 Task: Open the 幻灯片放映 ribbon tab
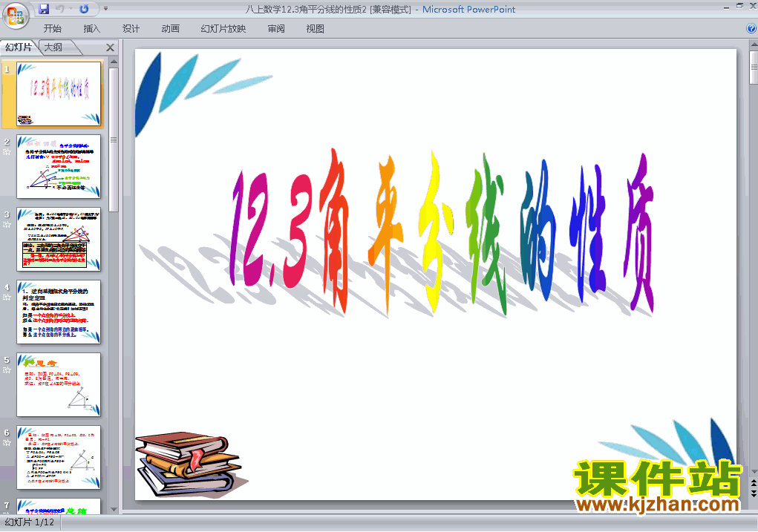223,29
